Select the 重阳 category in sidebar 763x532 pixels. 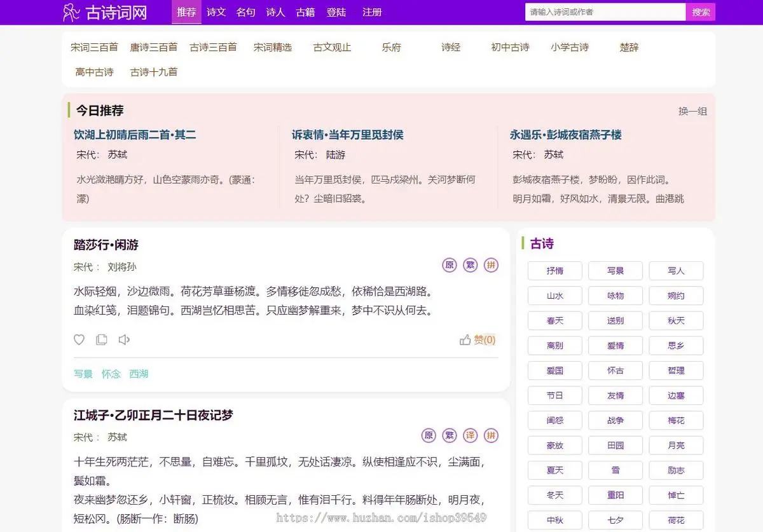click(615, 495)
